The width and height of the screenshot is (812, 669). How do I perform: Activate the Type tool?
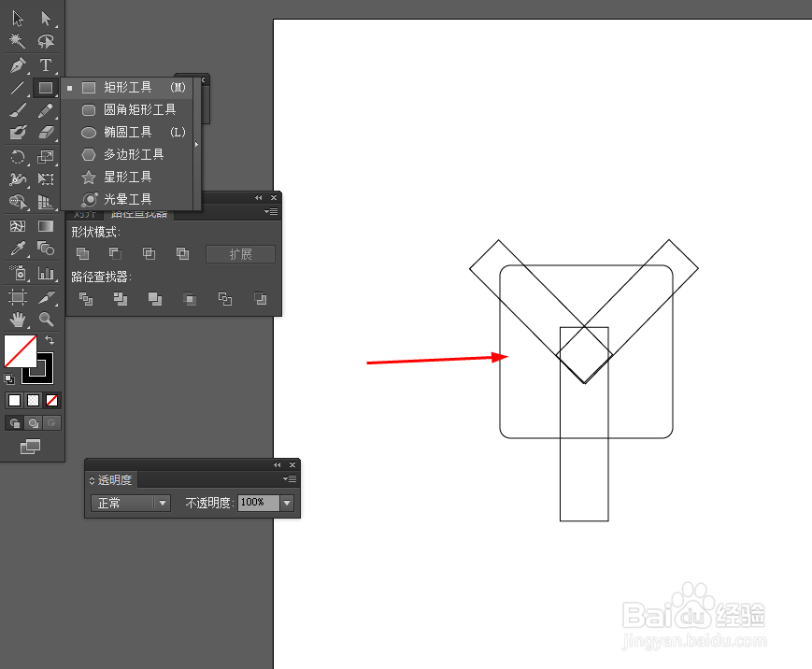45,65
